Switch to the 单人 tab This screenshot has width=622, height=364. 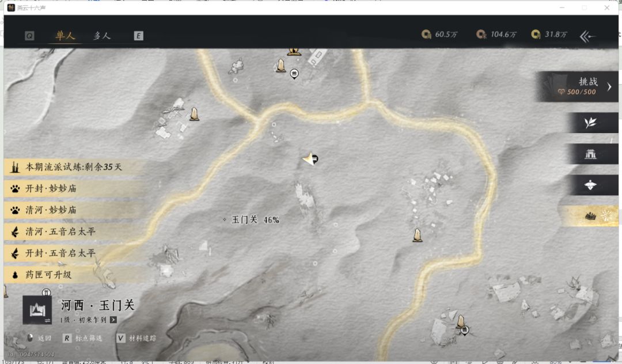(65, 36)
